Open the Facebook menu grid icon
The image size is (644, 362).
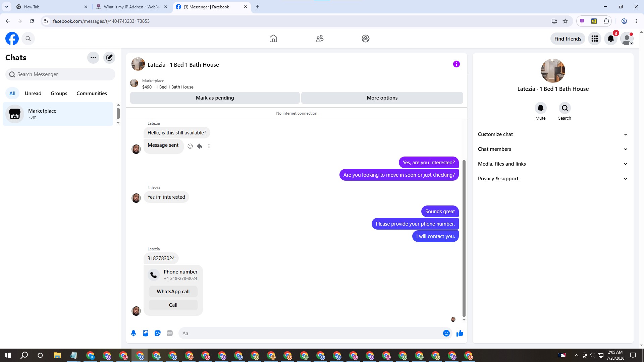(595, 39)
